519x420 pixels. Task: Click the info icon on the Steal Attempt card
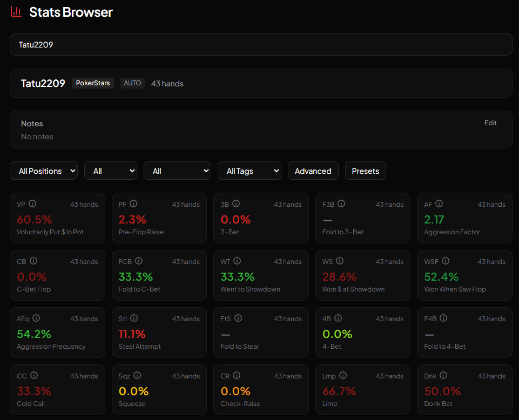point(134,318)
